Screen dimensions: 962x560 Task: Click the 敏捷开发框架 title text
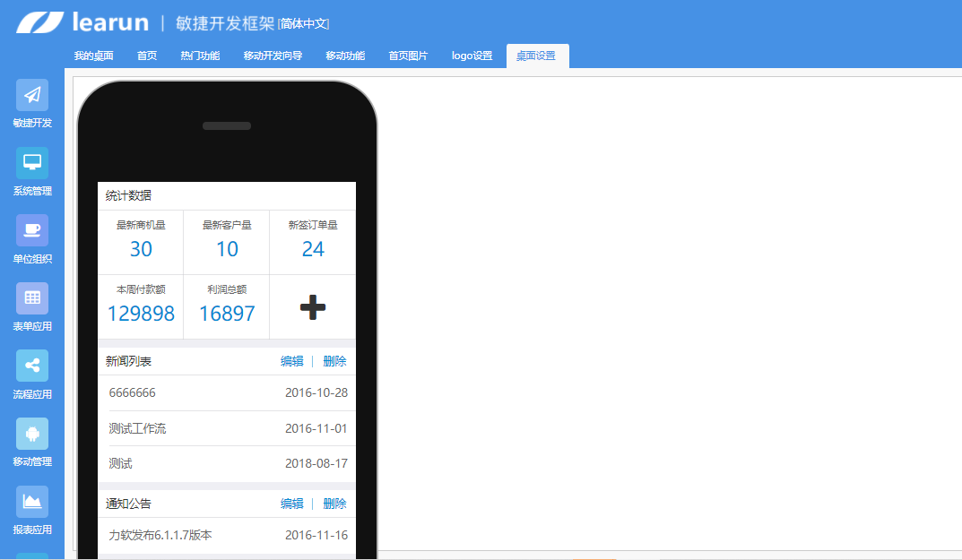[x=224, y=23]
